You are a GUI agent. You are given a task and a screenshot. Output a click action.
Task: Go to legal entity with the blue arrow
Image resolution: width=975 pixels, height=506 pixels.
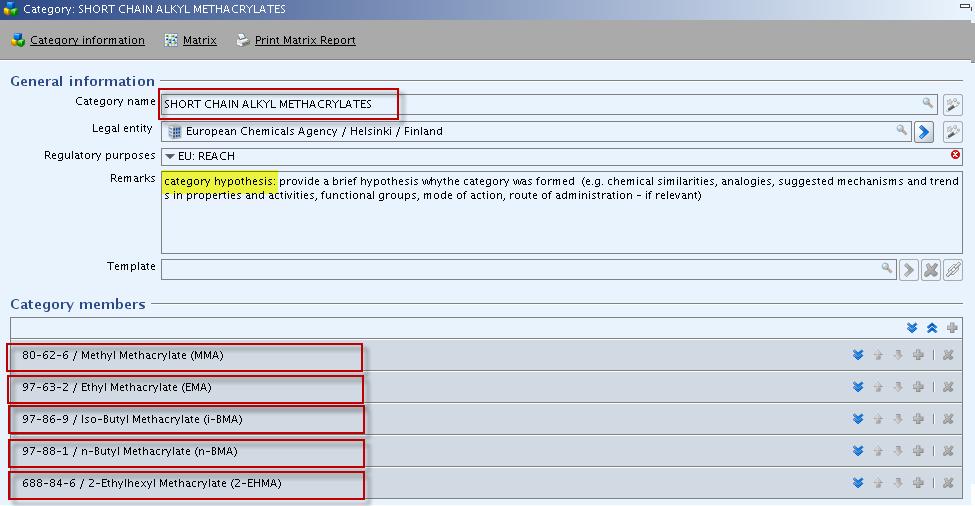click(924, 132)
